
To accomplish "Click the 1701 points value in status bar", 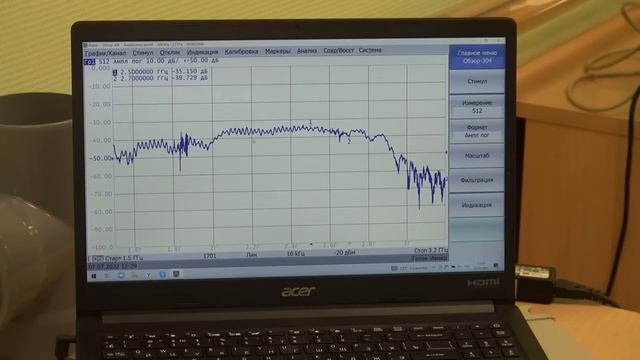I will (209, 256).
